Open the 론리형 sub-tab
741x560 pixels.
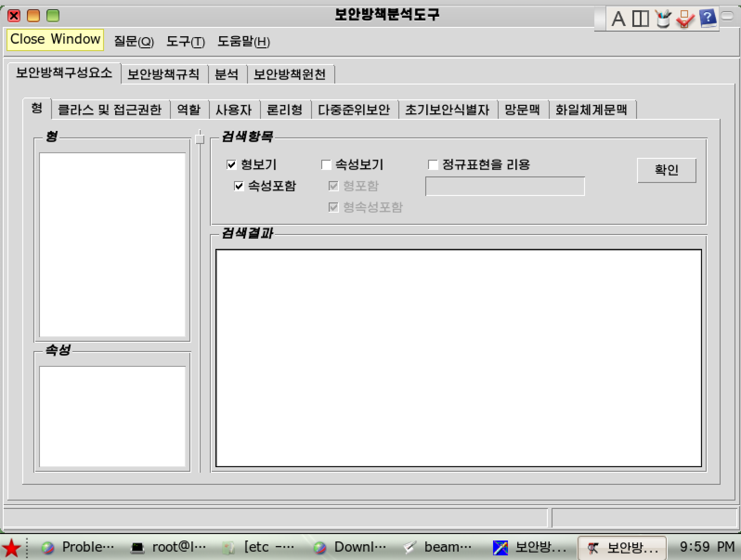pyautogui.click(x=285, y=110)
